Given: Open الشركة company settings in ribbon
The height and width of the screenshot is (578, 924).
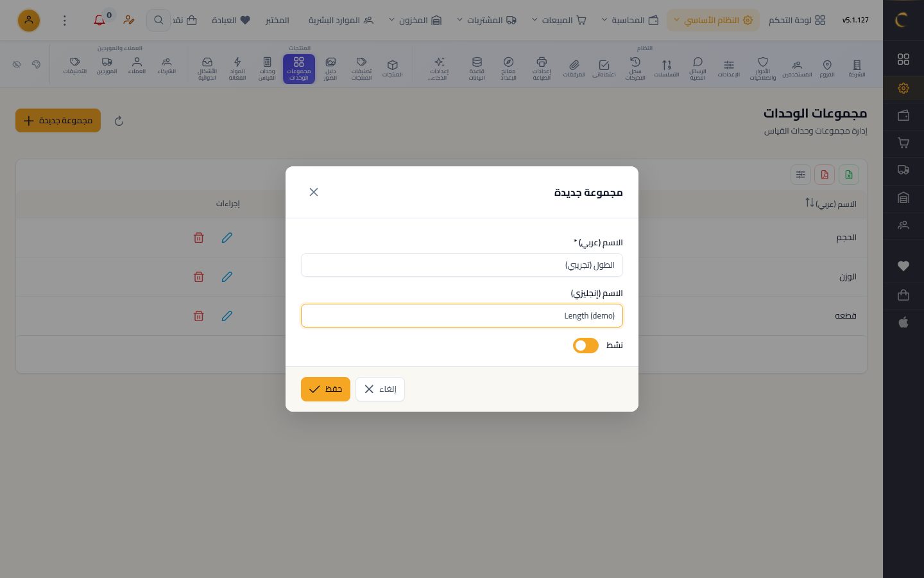Looking at the screenshot, I should pyautogui.click(x=857, y=68).
